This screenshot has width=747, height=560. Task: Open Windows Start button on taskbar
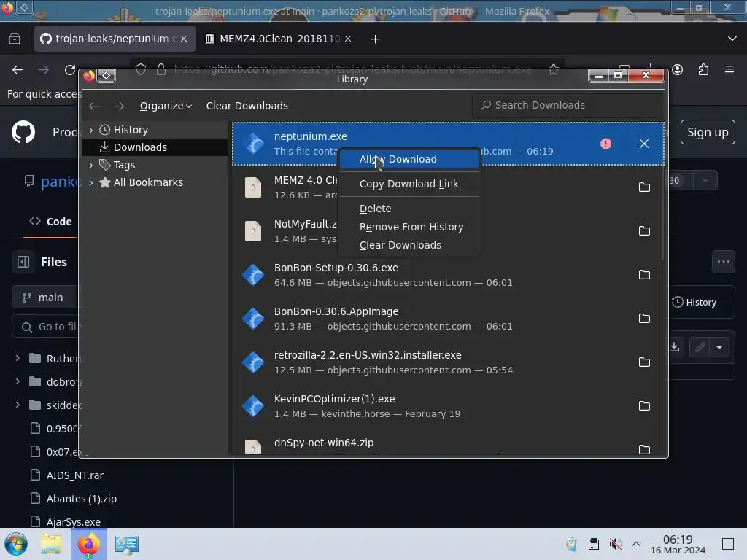point(15,544)
